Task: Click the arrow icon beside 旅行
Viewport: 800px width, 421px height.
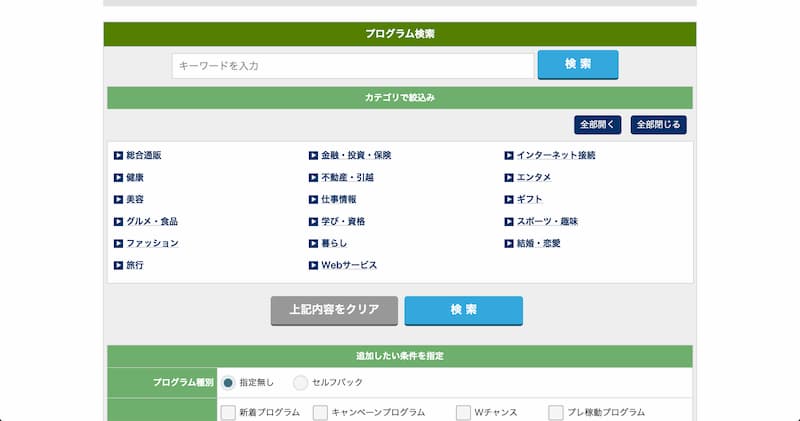Action: point(118,265)
